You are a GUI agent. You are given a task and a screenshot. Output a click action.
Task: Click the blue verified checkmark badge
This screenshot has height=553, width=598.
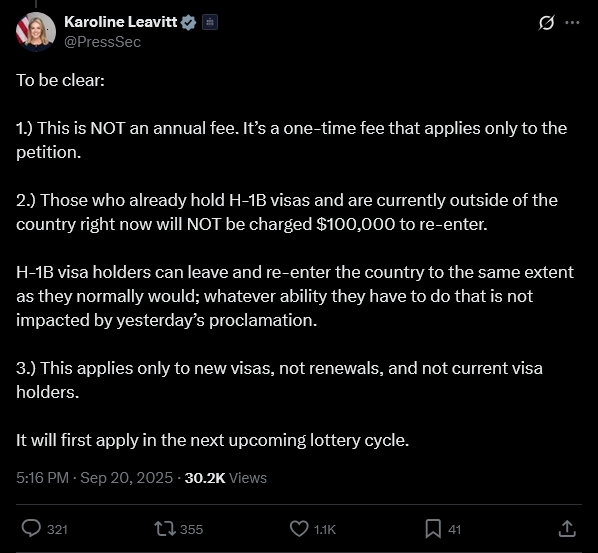coord(188,23)
